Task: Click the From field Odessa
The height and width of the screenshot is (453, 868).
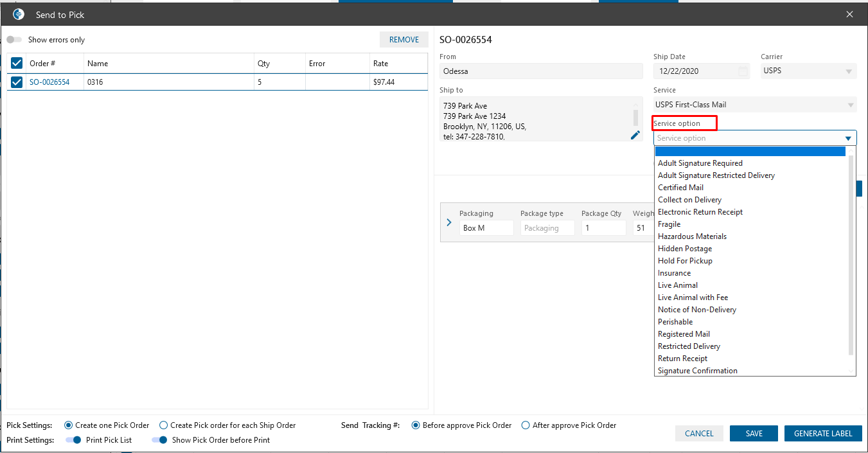Action: point(541,71)
